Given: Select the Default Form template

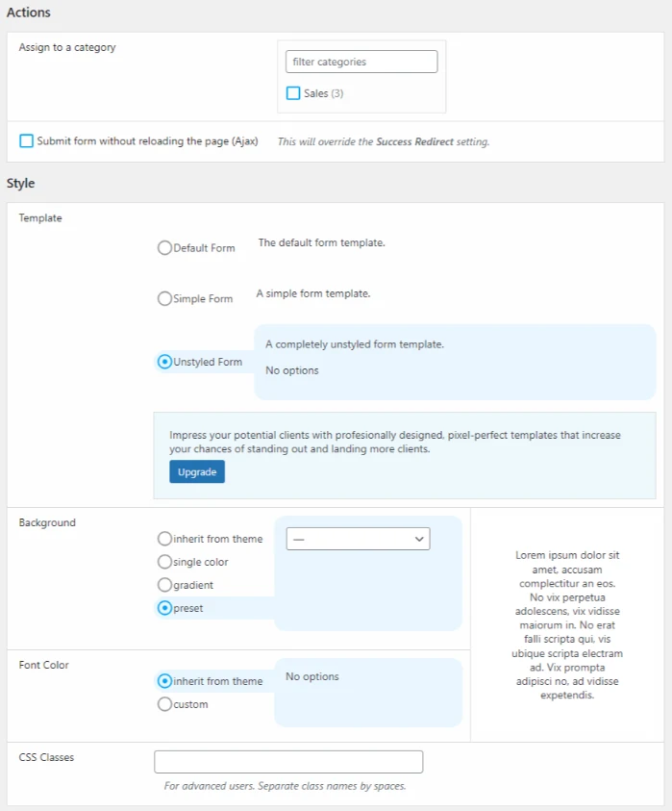Looking at the screenshot, I should [x=164, y=248].
